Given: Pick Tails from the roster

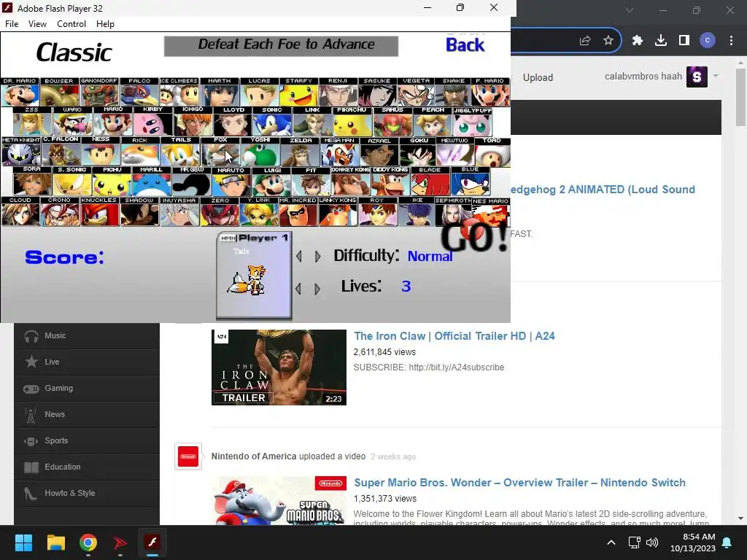Looking at the screenshot, I should click(x=181, y=152).
